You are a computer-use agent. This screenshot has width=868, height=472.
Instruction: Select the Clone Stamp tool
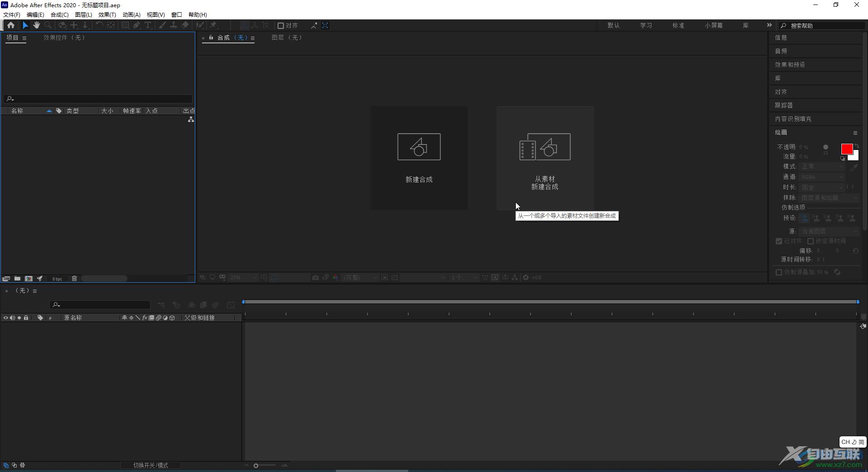pyautogui.click(x=173, y=25)
